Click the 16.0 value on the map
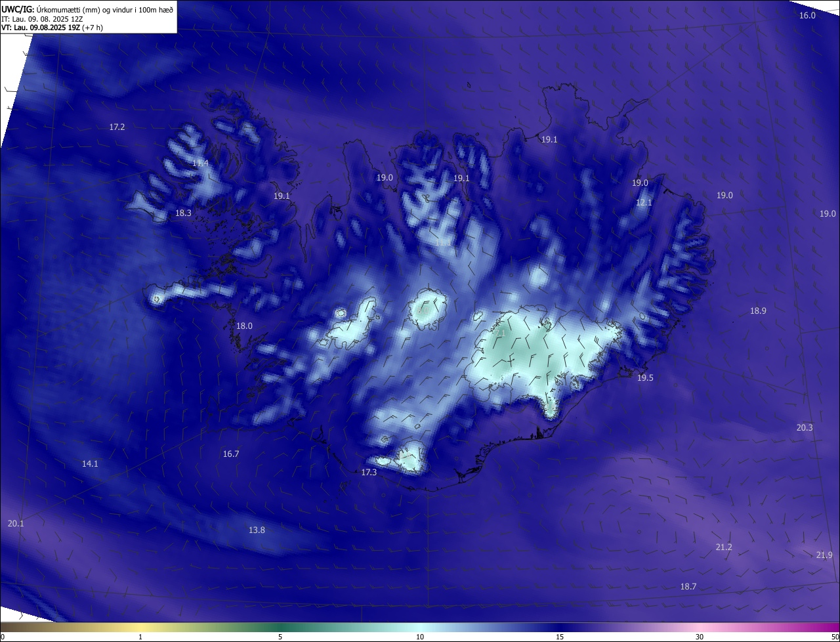The width and height of the screenshot is (840, 642). point(807,15)
